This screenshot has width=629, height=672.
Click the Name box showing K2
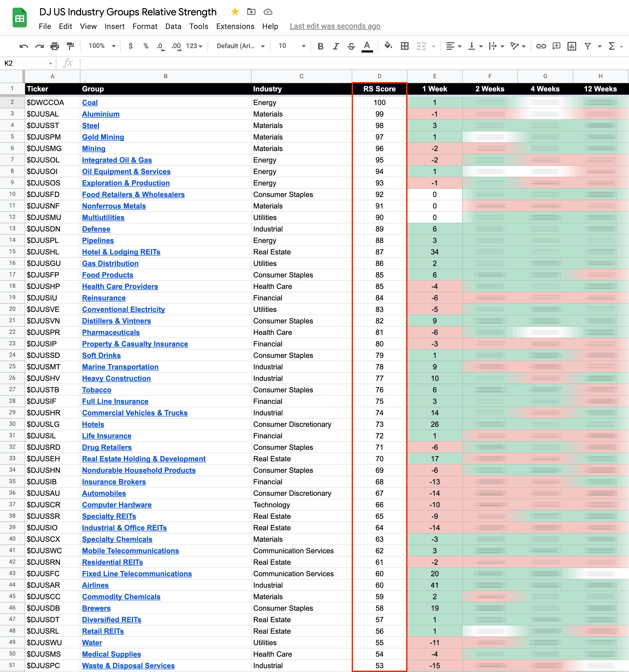(x=28, y=63)
